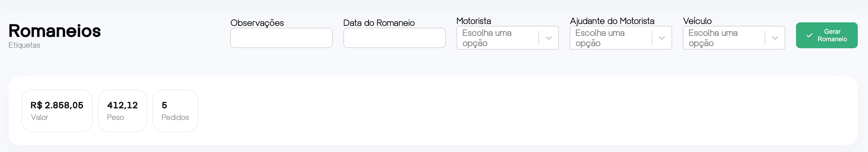Click the Ajudante do Motorista label

pos(612,21)
